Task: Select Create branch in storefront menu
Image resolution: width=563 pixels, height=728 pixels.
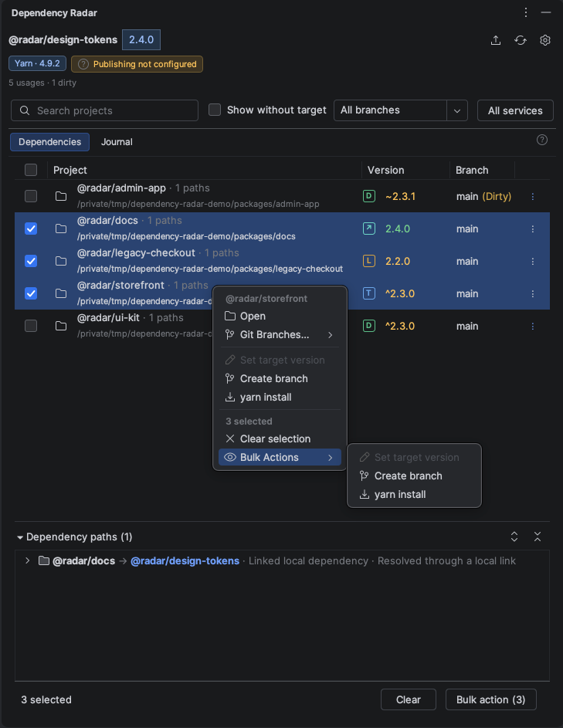Action: click(x=280, y=378)
